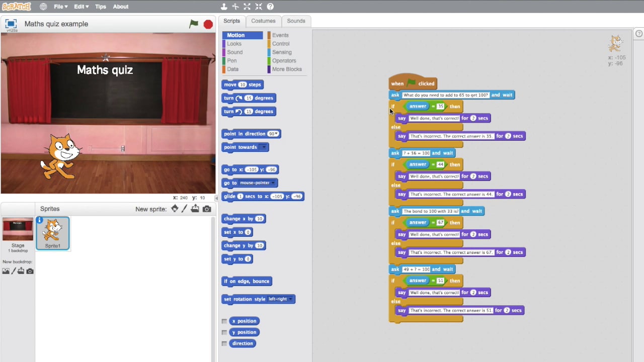Enable the x position stage monitor
The height and width of the screenshot is (362, 644).
[x=224, y=321]
